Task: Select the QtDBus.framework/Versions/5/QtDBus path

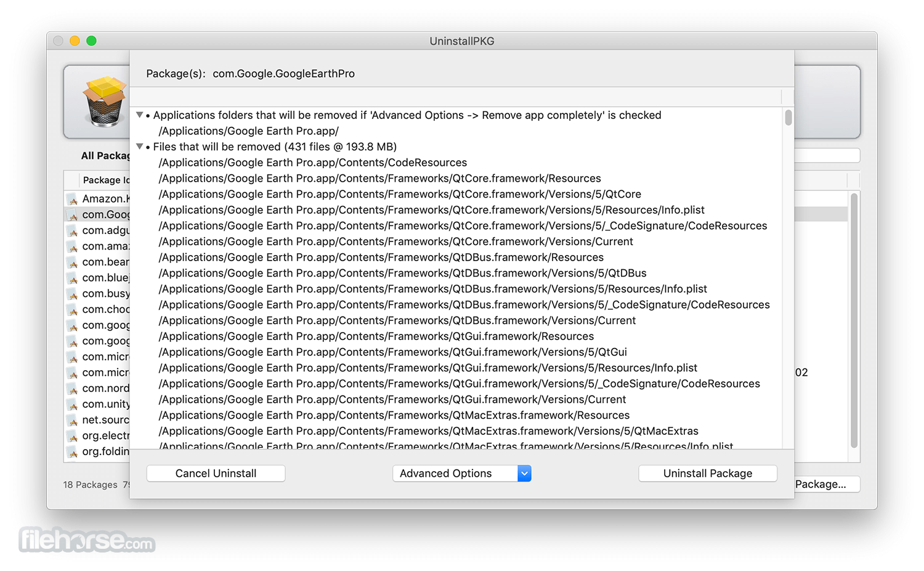Action: tap(402, 273)
